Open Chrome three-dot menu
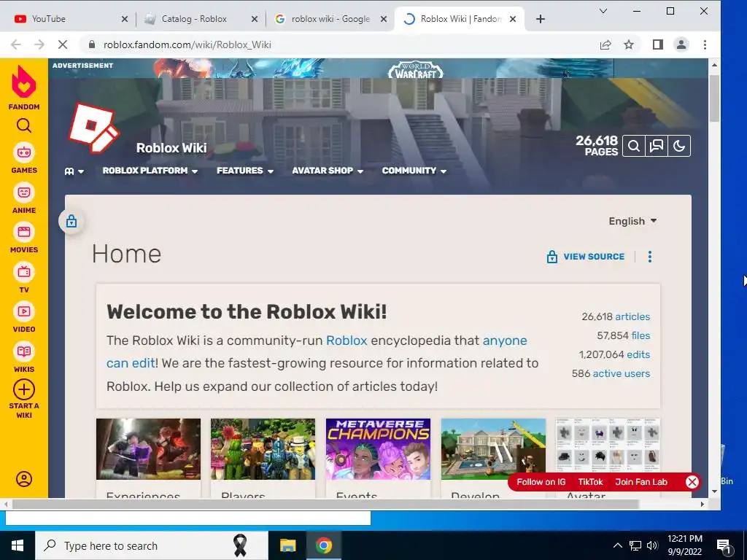 pyautogui.click(x=705, y=44)
